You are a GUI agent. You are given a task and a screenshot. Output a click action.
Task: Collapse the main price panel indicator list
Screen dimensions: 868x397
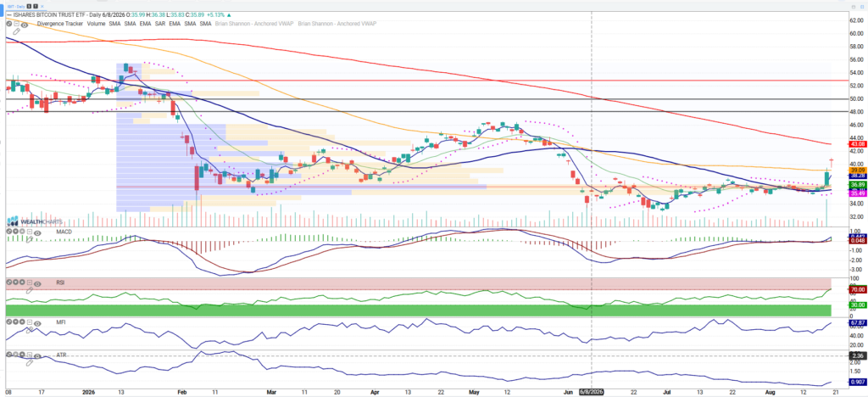(17, 24)
